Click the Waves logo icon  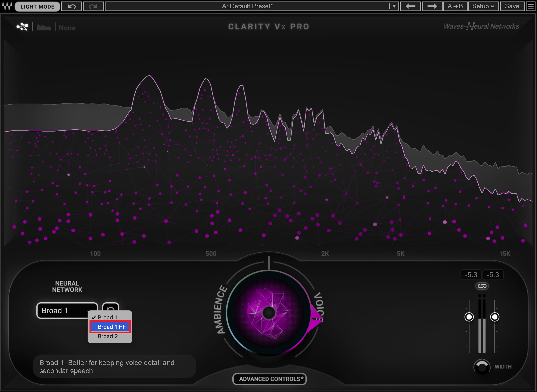[x=7, y=6]
